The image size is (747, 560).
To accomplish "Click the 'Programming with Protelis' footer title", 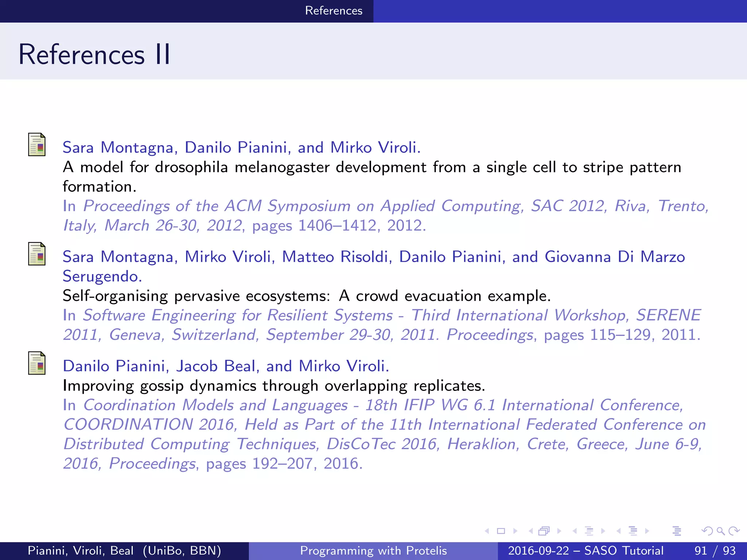I will [373, 551].
